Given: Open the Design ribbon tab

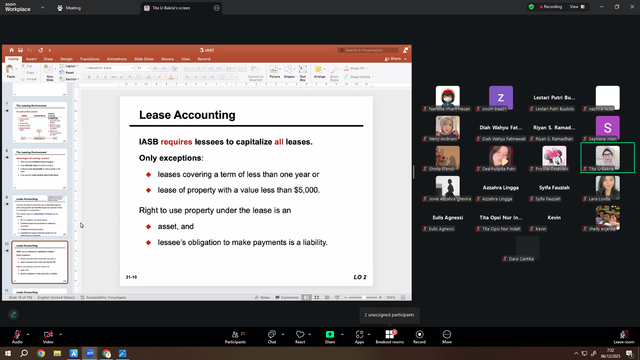Looking at the screenshot, I should point(66,59).
